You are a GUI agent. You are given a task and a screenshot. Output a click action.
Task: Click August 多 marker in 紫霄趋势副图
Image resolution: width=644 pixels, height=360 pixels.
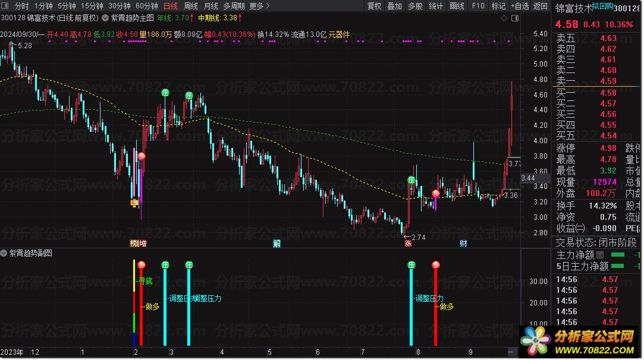(x=436, y=265)
